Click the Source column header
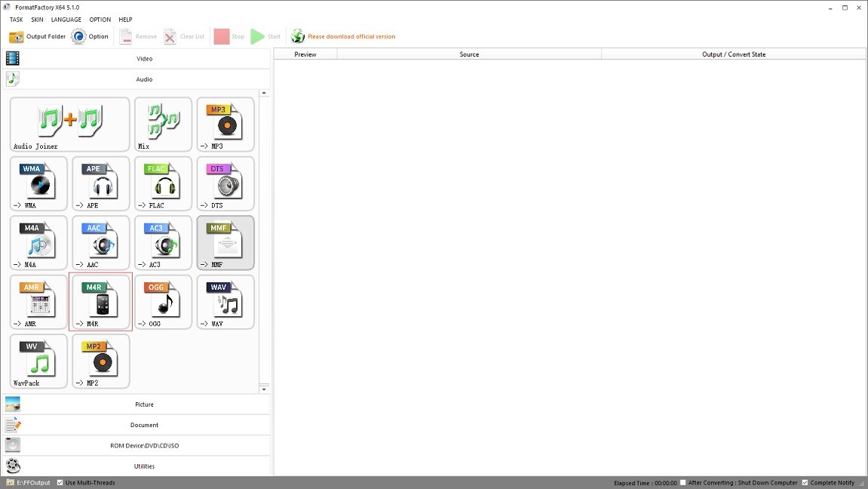 tap(469, 54)
